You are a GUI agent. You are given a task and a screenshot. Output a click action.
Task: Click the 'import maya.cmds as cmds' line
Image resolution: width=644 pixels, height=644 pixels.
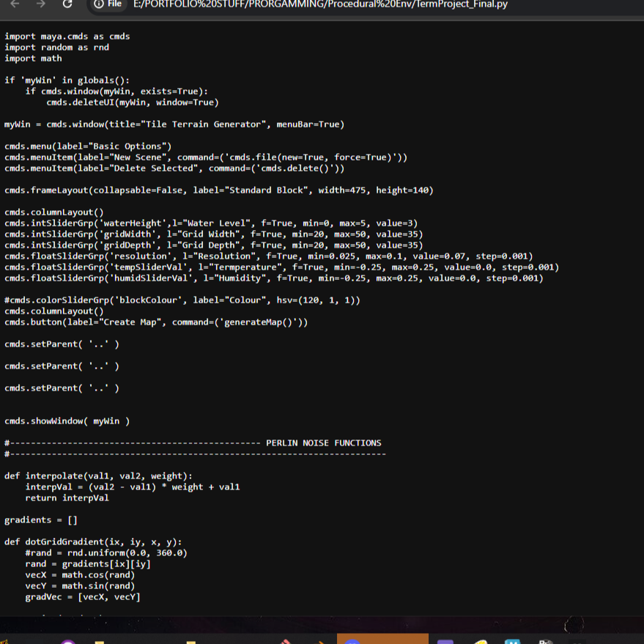(67, 36)
